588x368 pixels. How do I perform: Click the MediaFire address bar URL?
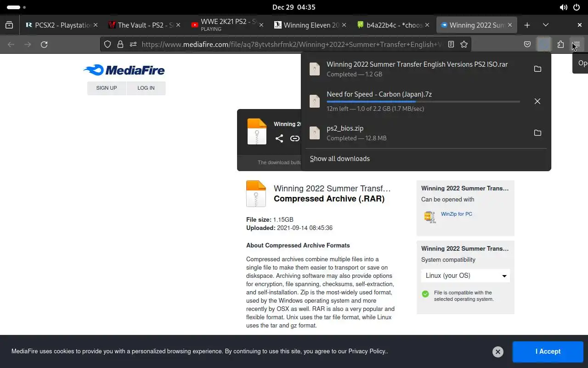click(292, 45)
